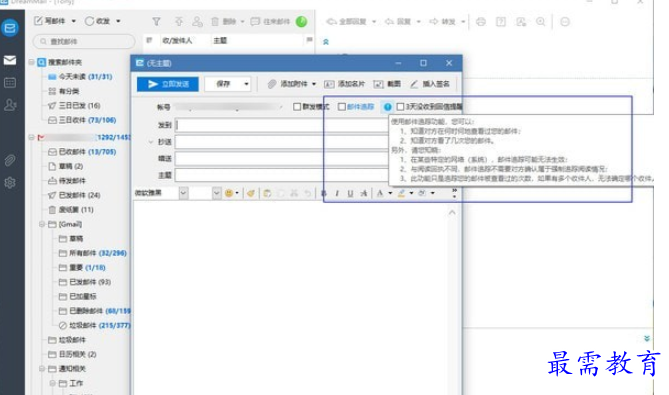Open the contacts icon in left sidebar
669x395 pixels.
click(x=10, y=105)
